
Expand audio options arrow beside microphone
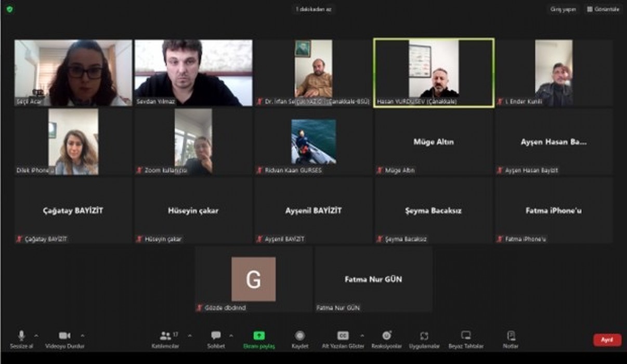(36, 335)
